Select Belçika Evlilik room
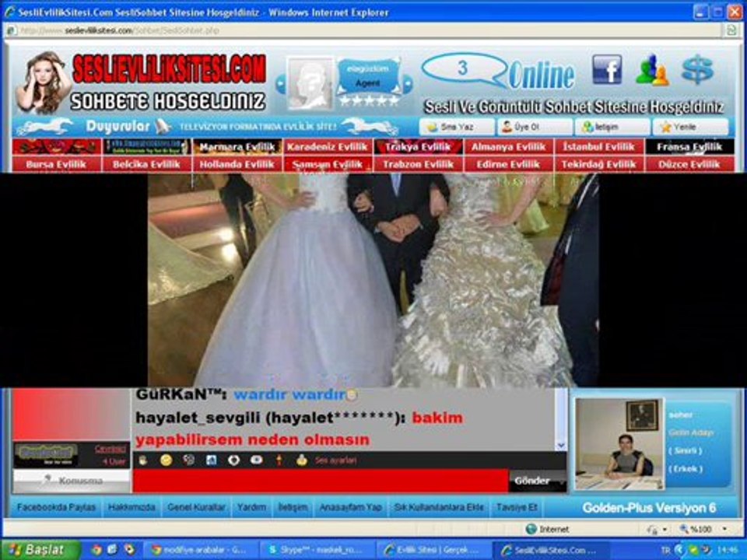The image size is (747, 560). [x=146, y=164]
